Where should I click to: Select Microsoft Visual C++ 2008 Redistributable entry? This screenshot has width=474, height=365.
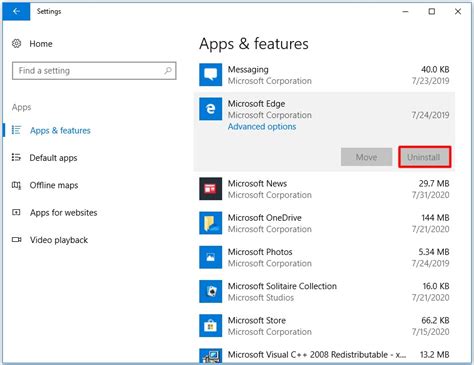point(324,355)
